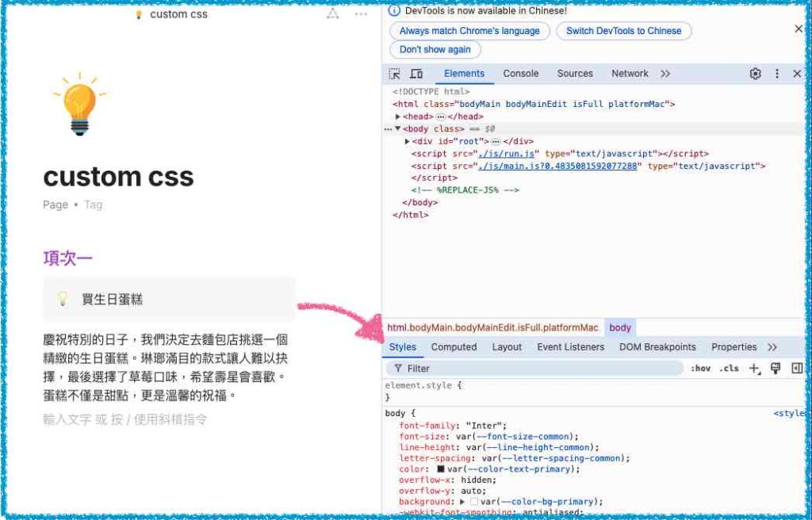The width and height of the screenshot is (812, 520).
Task: Click the purple 項次一 heading
Action: pyautogui.click(x=68, y=258)
